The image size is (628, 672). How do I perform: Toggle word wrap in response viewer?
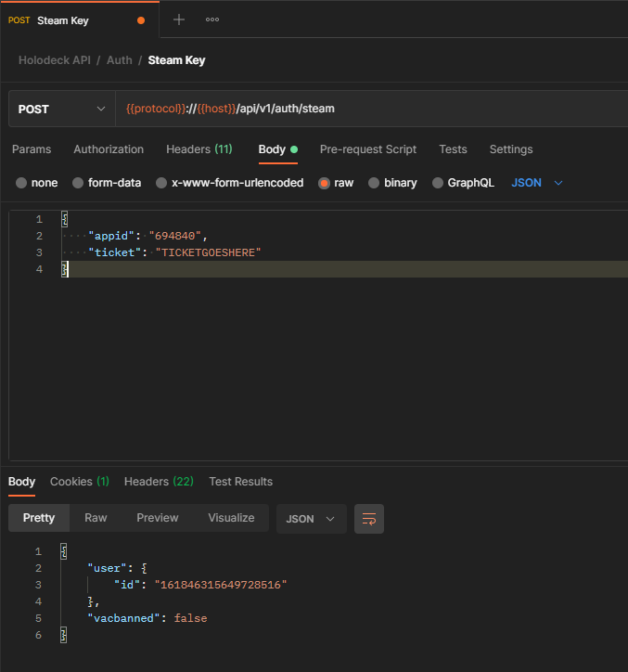pos(369,519)
